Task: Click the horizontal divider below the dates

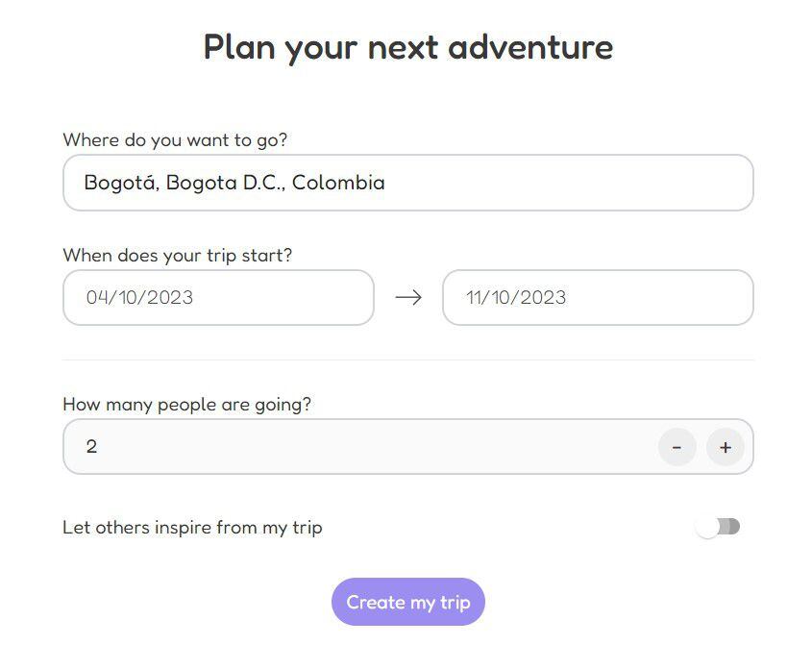Action: (x=408, y=360)
